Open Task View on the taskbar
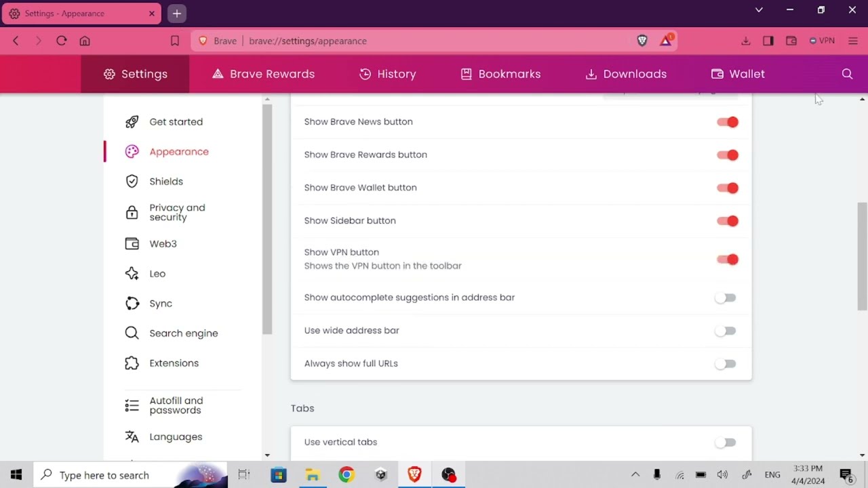Viewport: 868px width, 488px height. pyautogui.click(x=244, y=475)
